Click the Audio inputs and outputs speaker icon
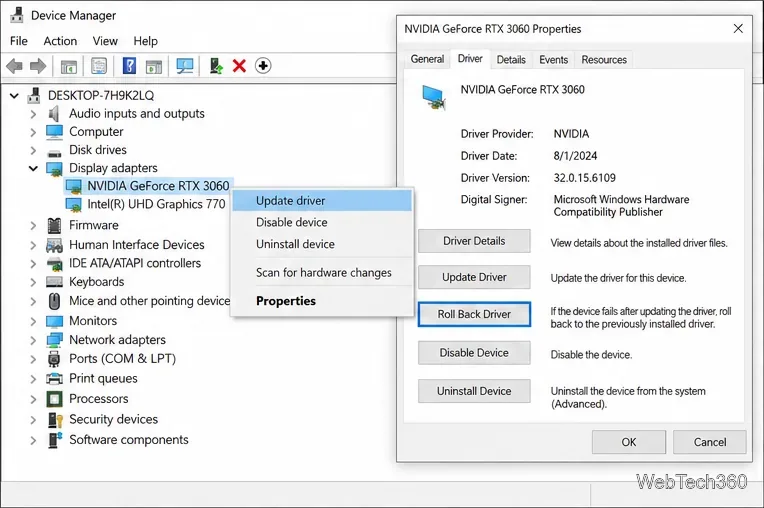Screen dimensions: 764x508 54,114
